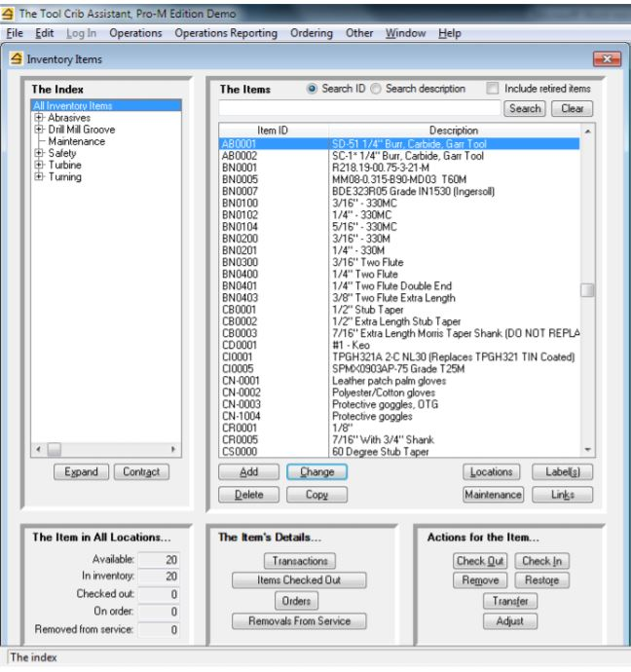This screenshot has width=631, height=672.
Task: Click the Copy button
Action: click(x=316, y=495)
